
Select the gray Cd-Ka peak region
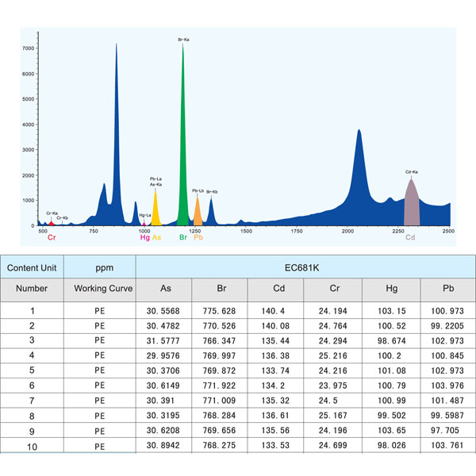pos(411,206)
